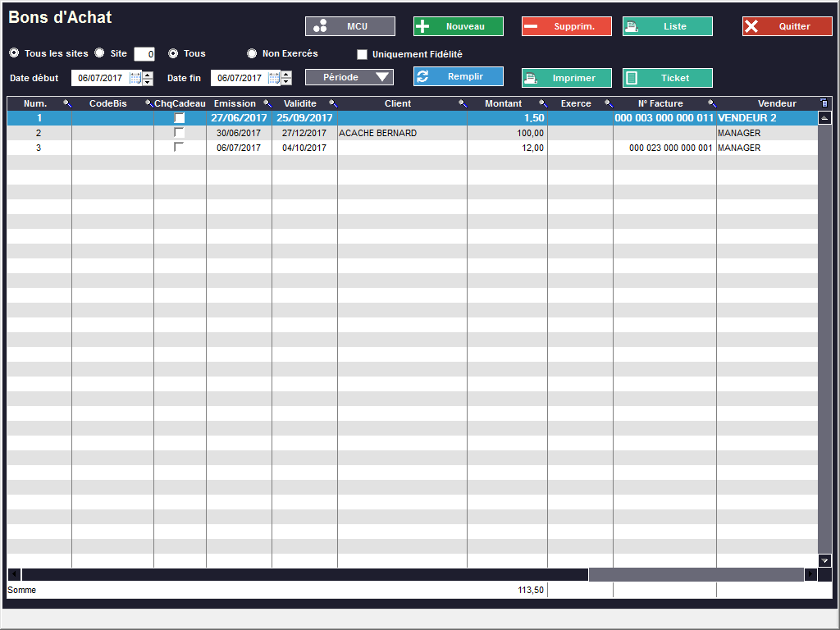This screenshot has height=630, width=840.
Task: Select the Tous les sites radio button
Action: [x=15, y=53]
